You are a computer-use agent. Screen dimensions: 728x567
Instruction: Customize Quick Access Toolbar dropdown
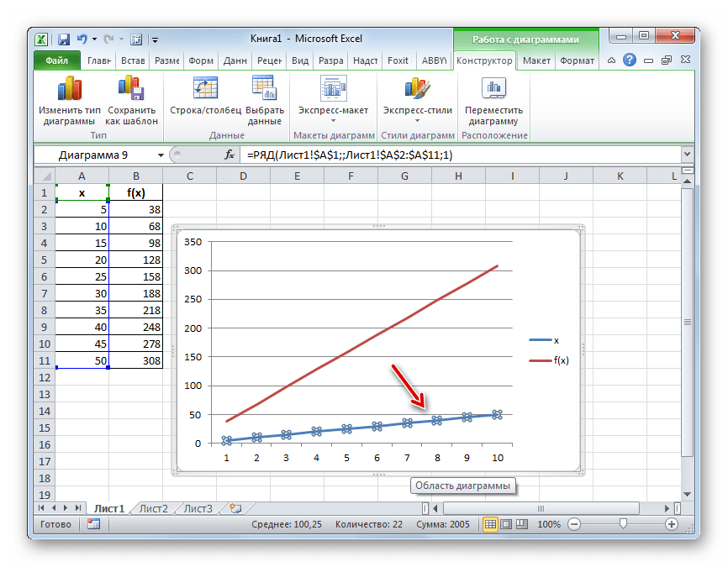coord(155,40)
